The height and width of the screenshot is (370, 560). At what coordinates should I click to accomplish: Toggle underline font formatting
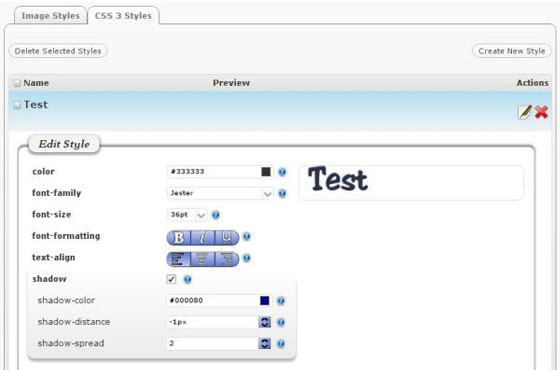click(226, 238)
